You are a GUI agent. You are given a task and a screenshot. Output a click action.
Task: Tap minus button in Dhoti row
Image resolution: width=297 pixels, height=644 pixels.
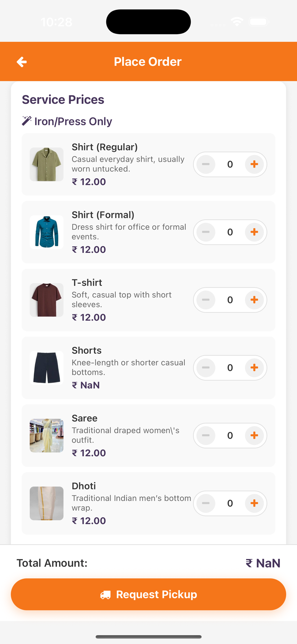(x=206, y=503)
